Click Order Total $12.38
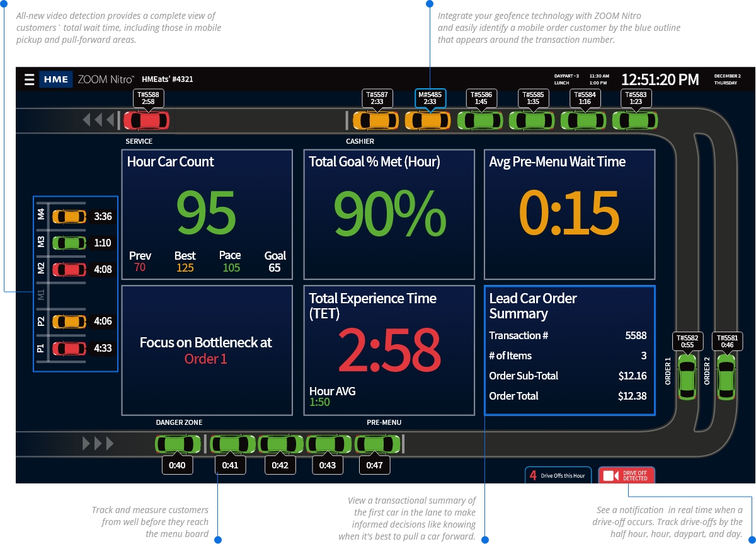 tap(568, 396)
